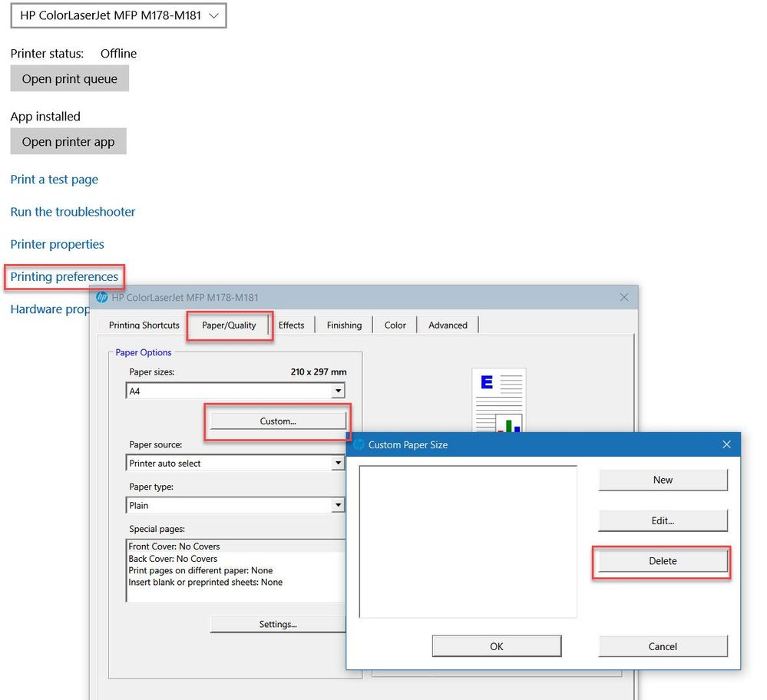Expand the Paper source dropdown arrow
Image resolution: width=767 pixels, height=700 pixels.
(338, 463)
